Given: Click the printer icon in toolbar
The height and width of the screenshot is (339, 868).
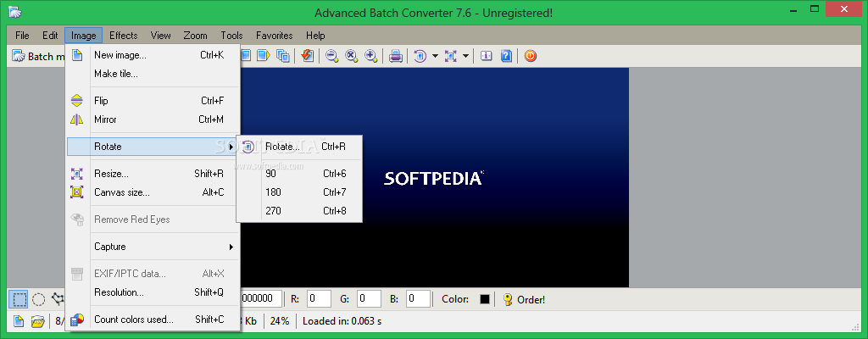Looking at the screenshot, I should coord(395,56).
